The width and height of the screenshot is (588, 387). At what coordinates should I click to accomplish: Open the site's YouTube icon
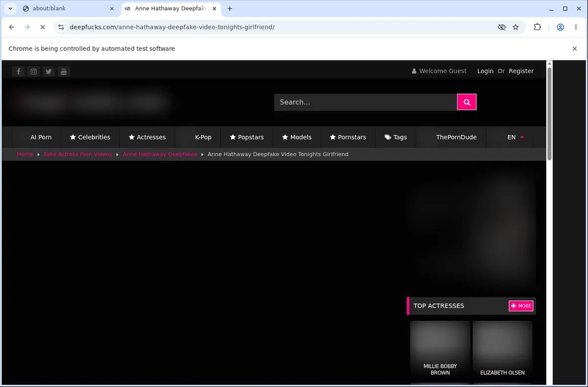[x=64, y=72]
